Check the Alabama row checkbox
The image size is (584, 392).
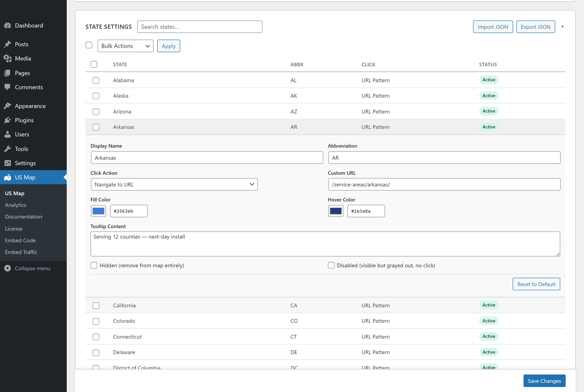pos(96,80)
